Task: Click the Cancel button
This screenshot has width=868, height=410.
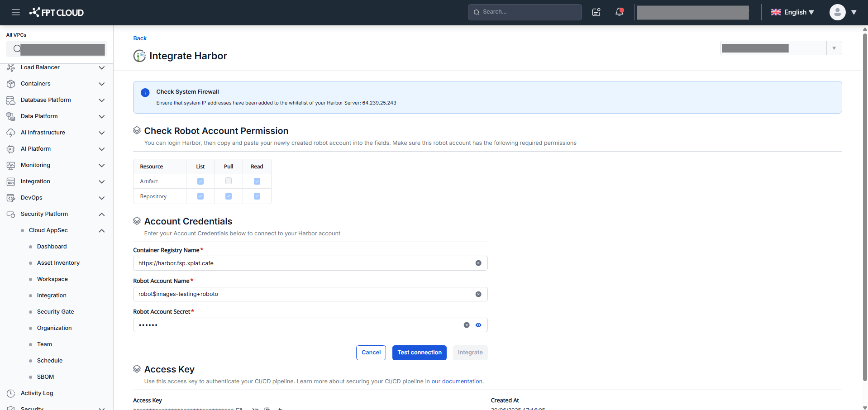Action: tap(371, 353)
